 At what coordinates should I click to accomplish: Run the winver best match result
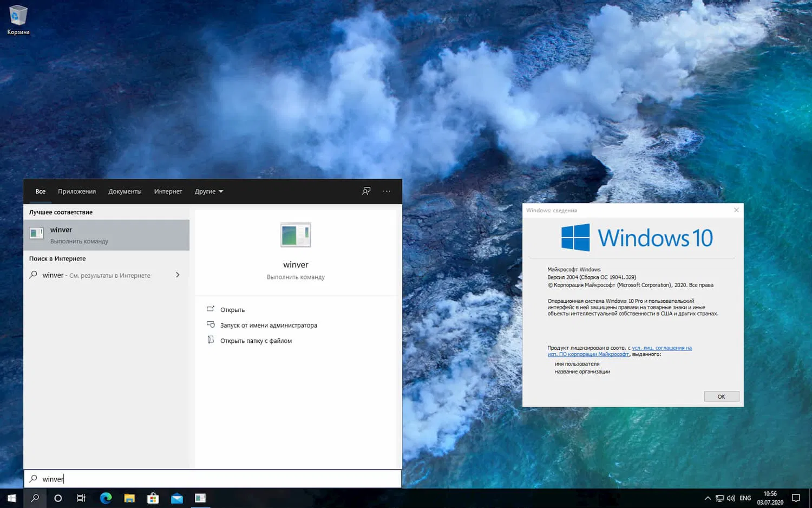pyautogui.click(x=107, y=235)
